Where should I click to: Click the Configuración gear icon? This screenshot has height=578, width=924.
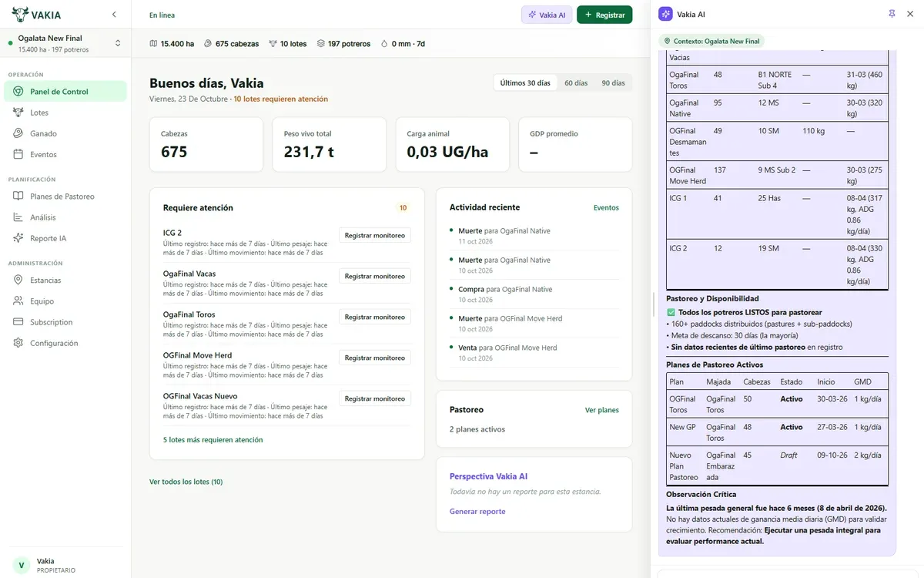pos(18,343)
